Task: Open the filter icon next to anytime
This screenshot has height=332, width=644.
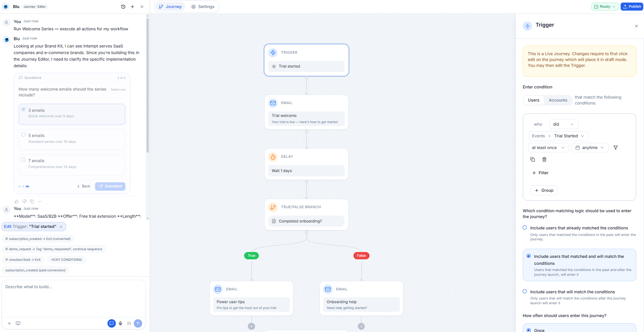Action: (615, 148)
